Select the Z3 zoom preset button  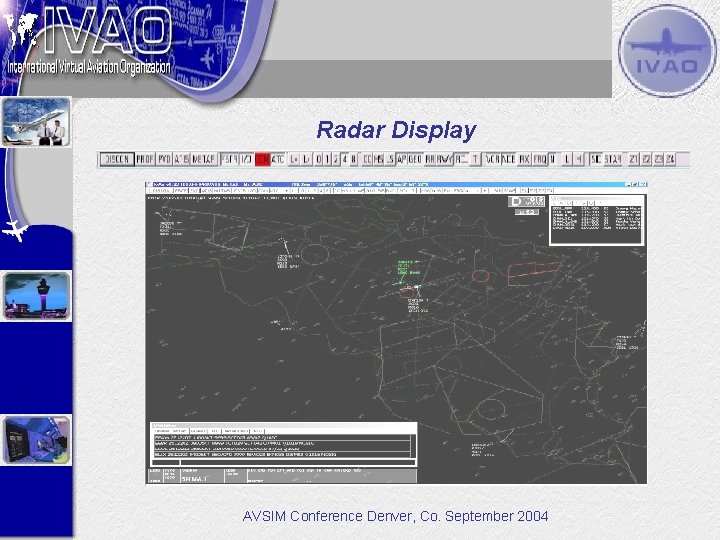(659, 159)
